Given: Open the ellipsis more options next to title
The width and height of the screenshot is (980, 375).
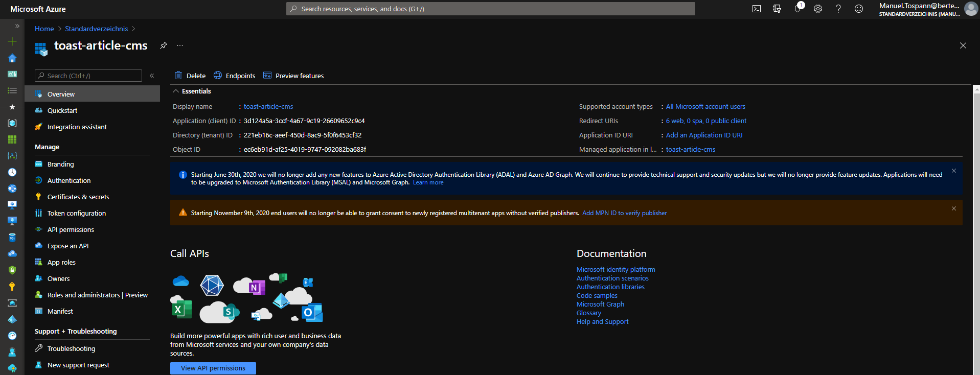Looking at the screenshot, I should 180,45.
